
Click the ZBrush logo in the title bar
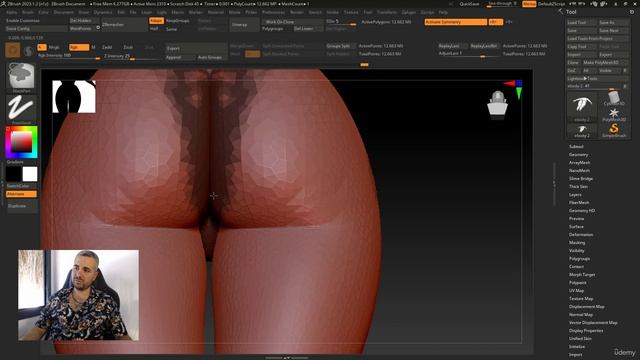[3, 4]
